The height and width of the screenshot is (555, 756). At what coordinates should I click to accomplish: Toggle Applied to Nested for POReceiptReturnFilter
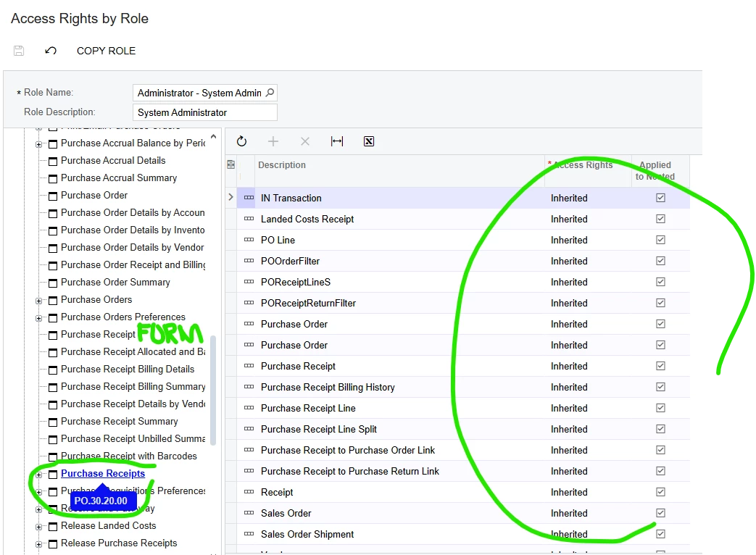[660, 303]
